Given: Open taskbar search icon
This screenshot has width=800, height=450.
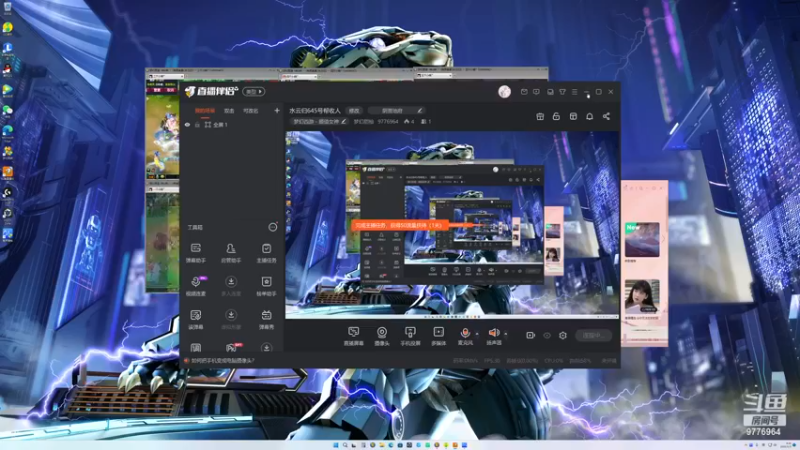Looking at the screenshot, I should click(x=345, y=445).
